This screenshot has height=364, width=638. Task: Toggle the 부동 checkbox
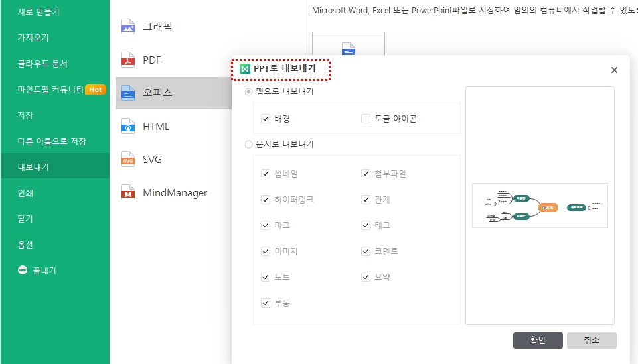point(266,303)
